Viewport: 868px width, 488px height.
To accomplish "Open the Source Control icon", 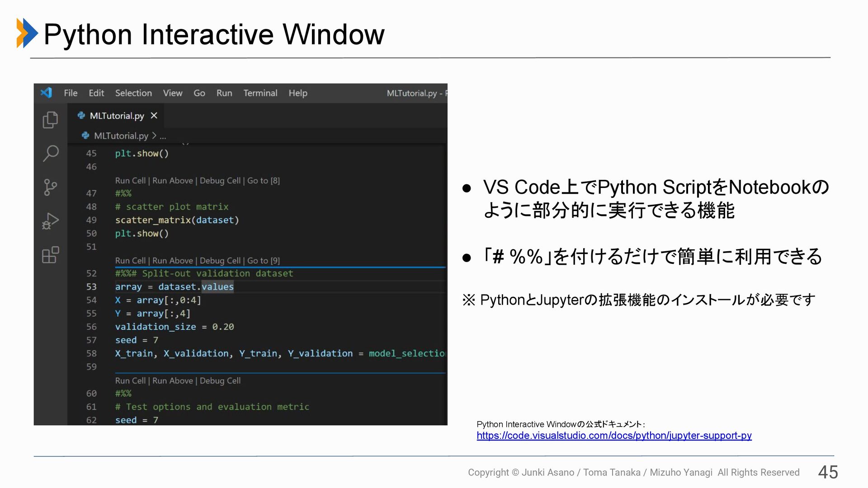I will pyautogui.click(x=50, y=187).
